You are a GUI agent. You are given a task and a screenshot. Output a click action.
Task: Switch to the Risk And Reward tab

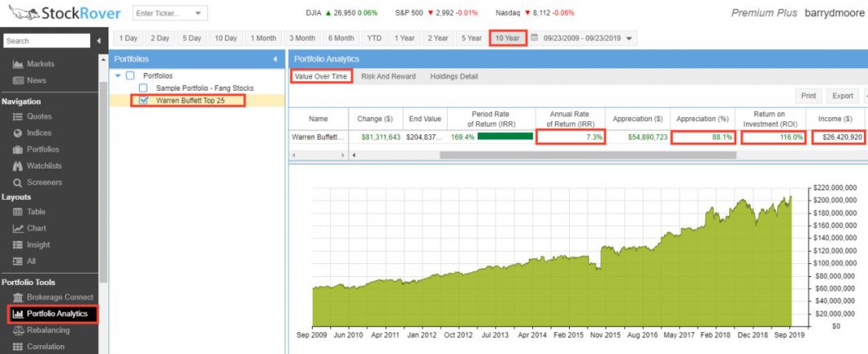tap(388, 76)
